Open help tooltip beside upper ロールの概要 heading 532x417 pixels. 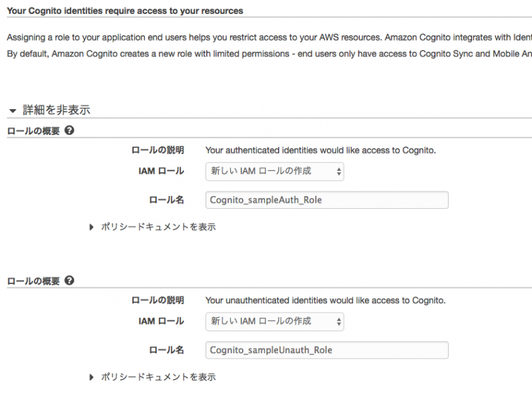tap(70, 131)
